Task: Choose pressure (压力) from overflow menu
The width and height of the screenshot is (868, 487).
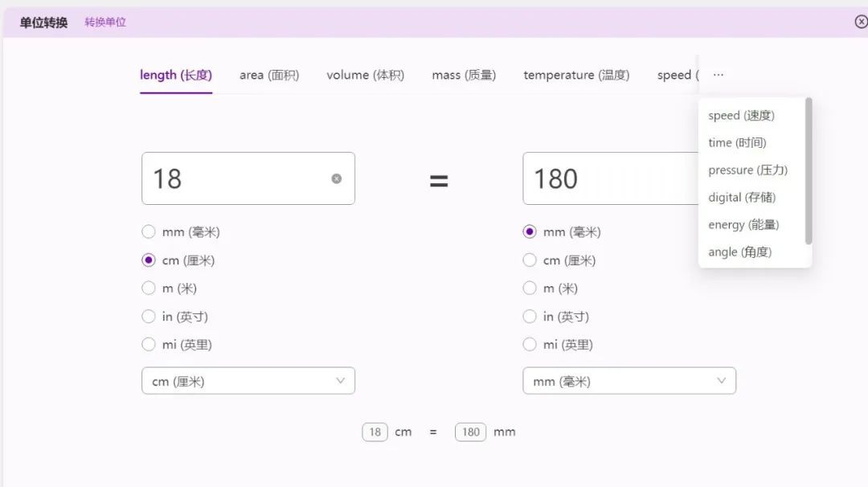Action: (747, 170)
